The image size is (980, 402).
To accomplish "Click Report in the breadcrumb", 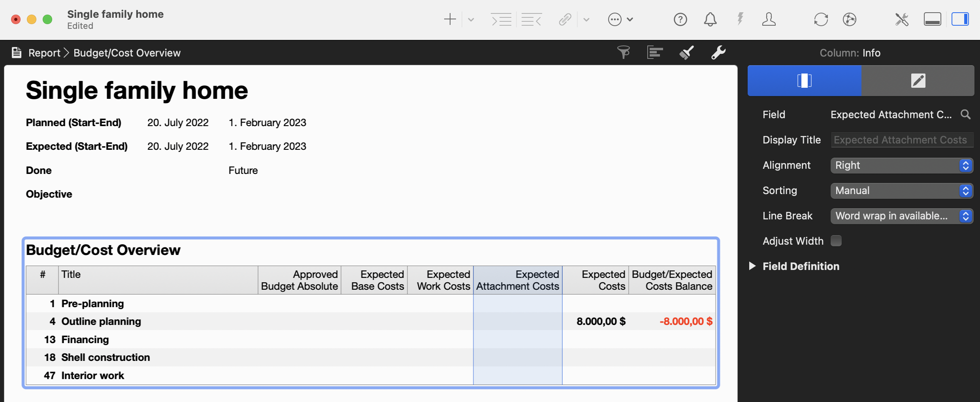I will pyautogui.click(x=44, y=53).
